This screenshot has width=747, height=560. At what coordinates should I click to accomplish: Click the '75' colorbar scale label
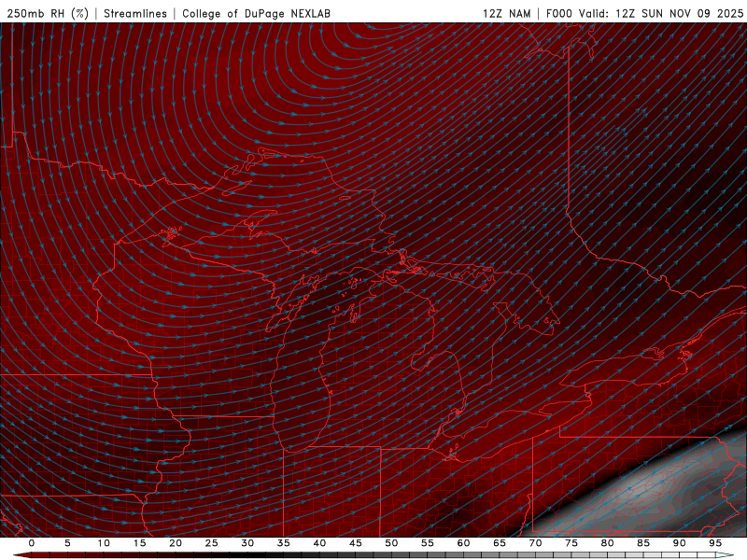point(571,543)
